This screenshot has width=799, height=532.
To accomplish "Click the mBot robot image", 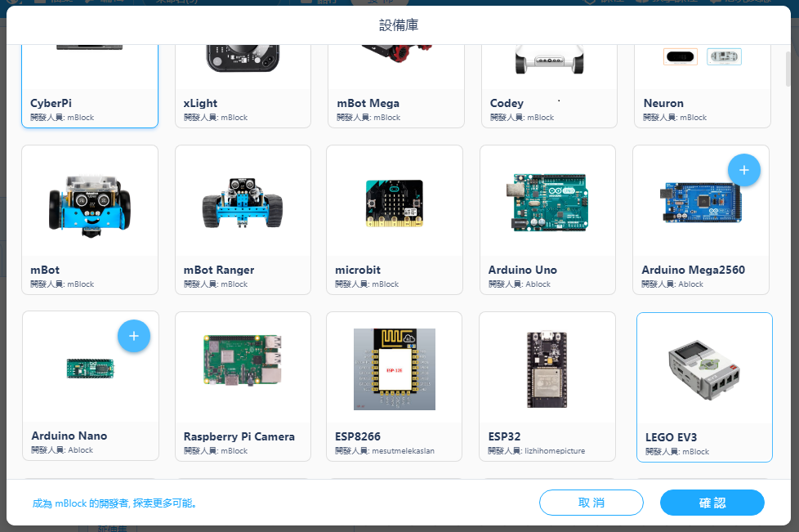I will (x=90, y=205).
